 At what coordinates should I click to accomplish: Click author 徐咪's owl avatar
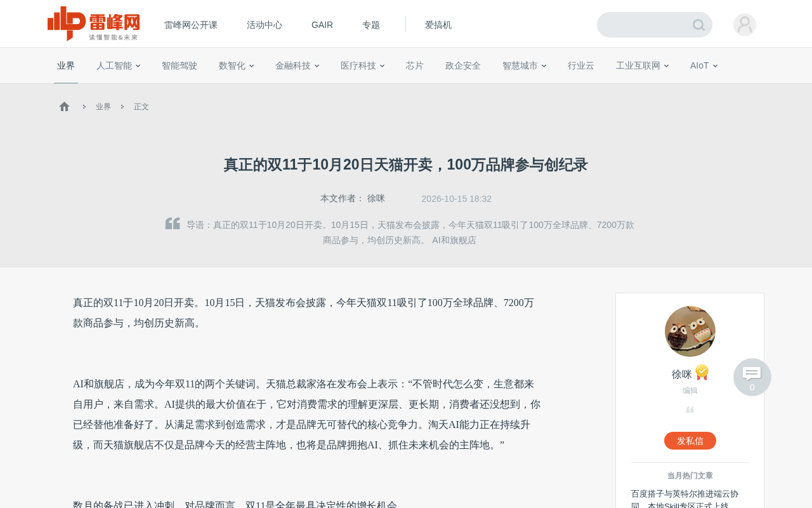690,331
